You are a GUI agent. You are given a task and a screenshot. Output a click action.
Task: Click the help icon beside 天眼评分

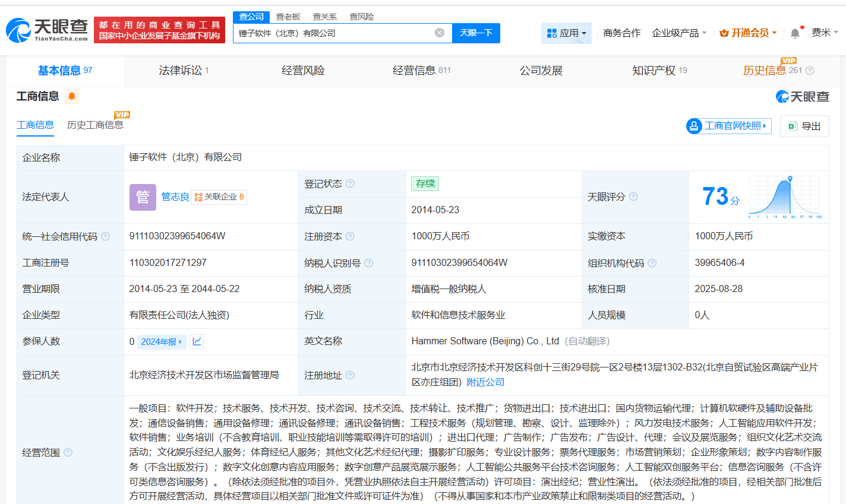633,196
